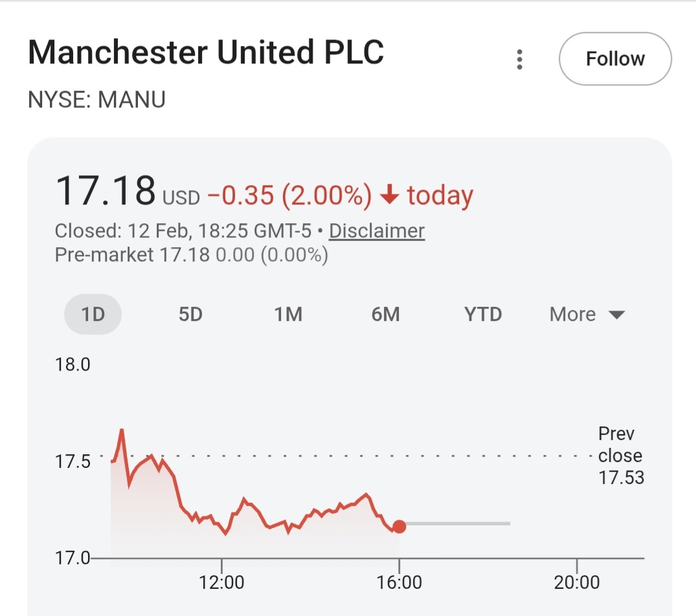Click the NYSE: MANU ticker label

click(97, 100)
